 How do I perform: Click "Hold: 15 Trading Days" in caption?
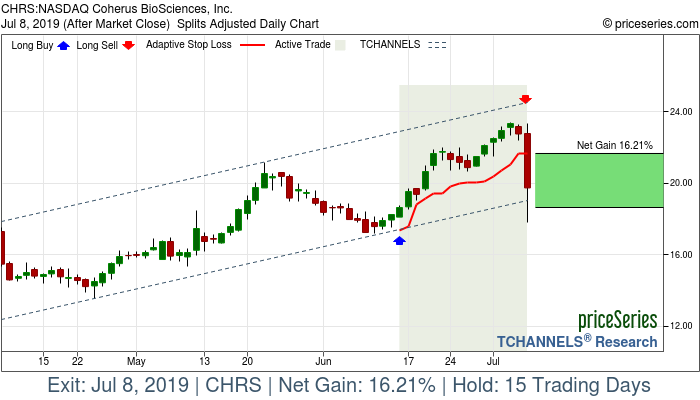pos(551,385)
